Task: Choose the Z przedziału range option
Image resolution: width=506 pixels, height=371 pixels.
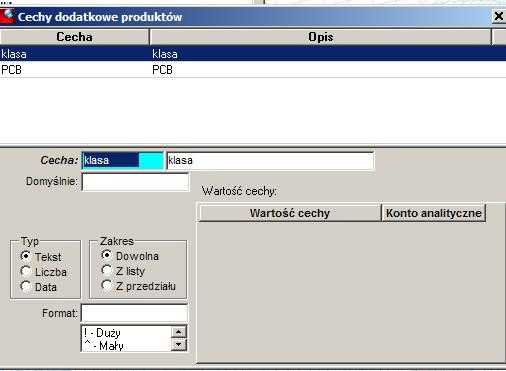Action: tap(106, 285)
